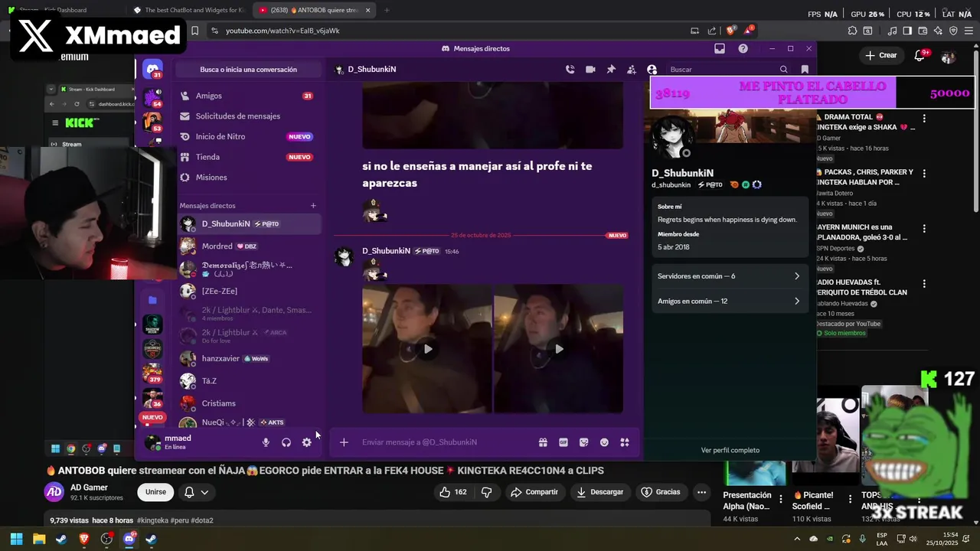Click Windows Start button

16,539
